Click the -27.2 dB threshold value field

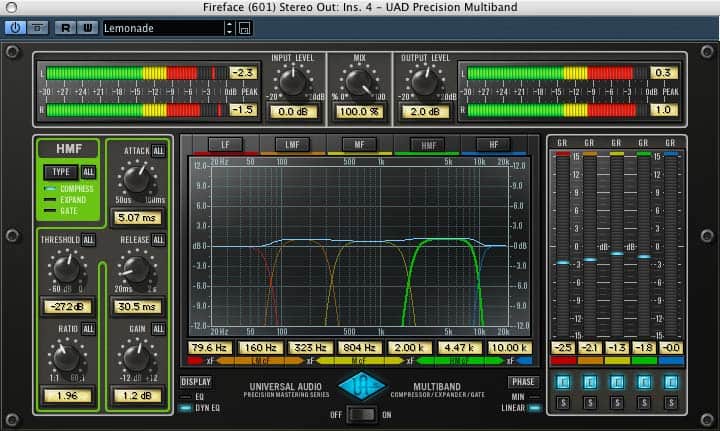click(68, 307)
